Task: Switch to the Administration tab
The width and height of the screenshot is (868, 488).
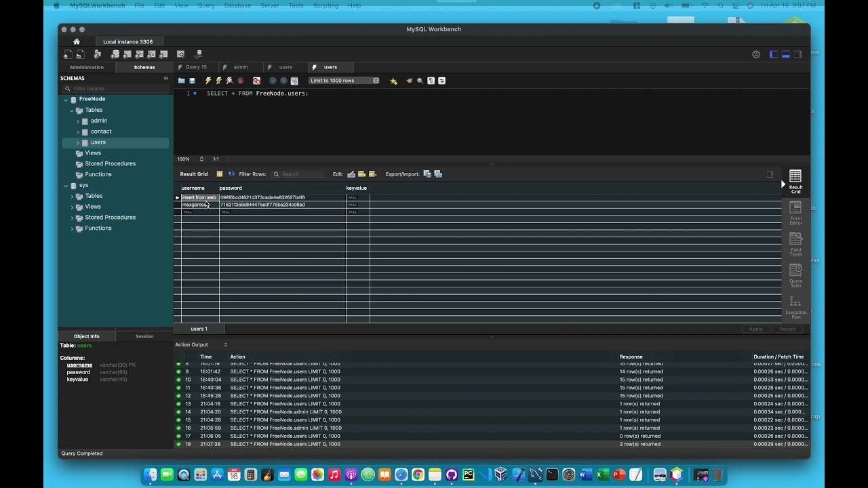Action: [87, 67]
